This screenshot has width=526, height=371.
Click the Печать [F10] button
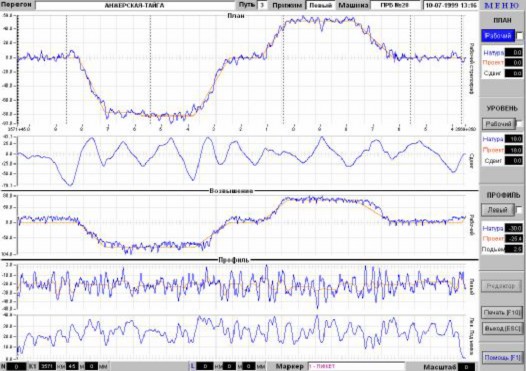(502, 312)
